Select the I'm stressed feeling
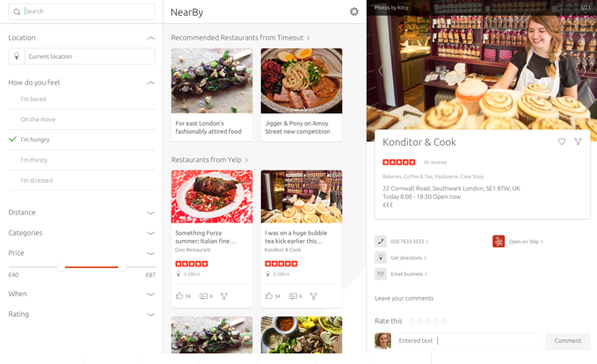The image size is (597, 364). (x=82, y=180)
